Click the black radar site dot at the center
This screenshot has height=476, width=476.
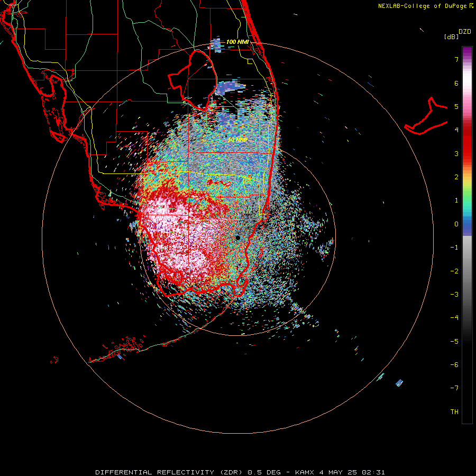click(x=237, y=237)
